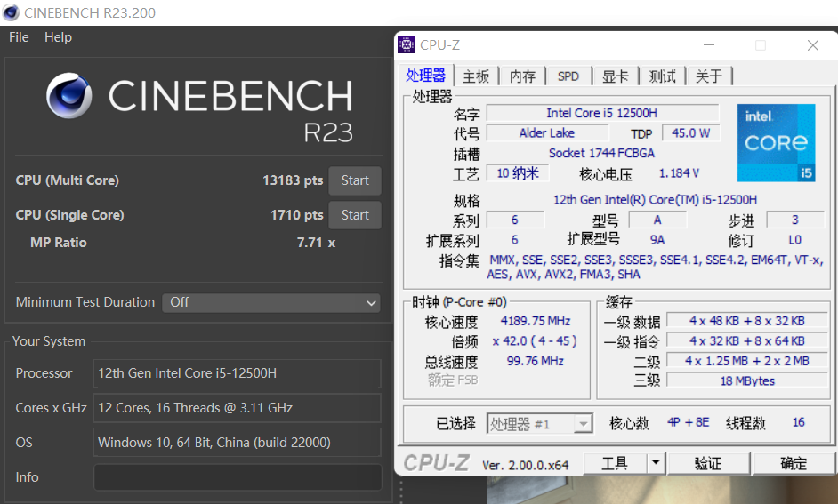Switch to the 关于 tab in CPU-Z
The image size is (838, 504).
coord(709,76)
